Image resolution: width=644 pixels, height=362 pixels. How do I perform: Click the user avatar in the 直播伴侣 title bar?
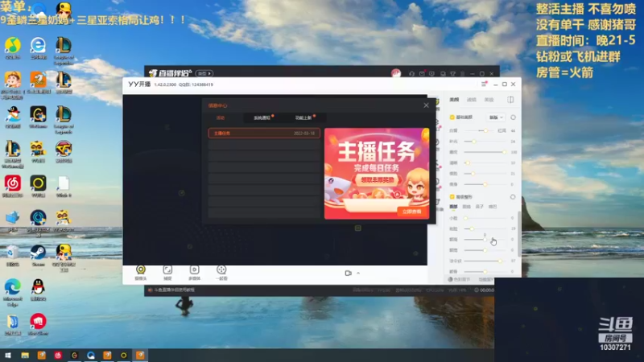[x=395, y=73]
